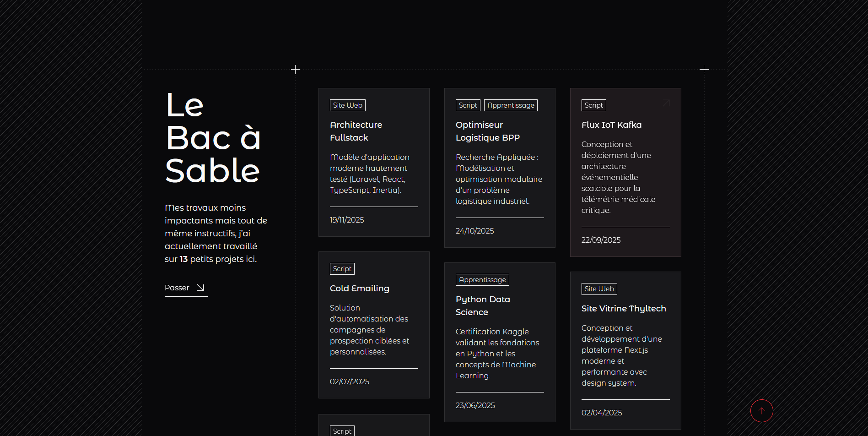
Task: Click the Le Bac à Sable heading
Action: click(213, 137)
